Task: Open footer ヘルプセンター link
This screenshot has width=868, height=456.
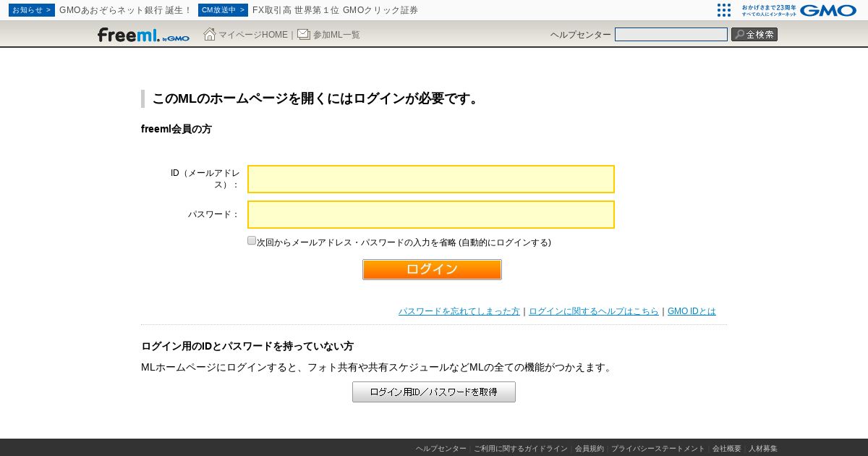Action: (x=441, y=449)
